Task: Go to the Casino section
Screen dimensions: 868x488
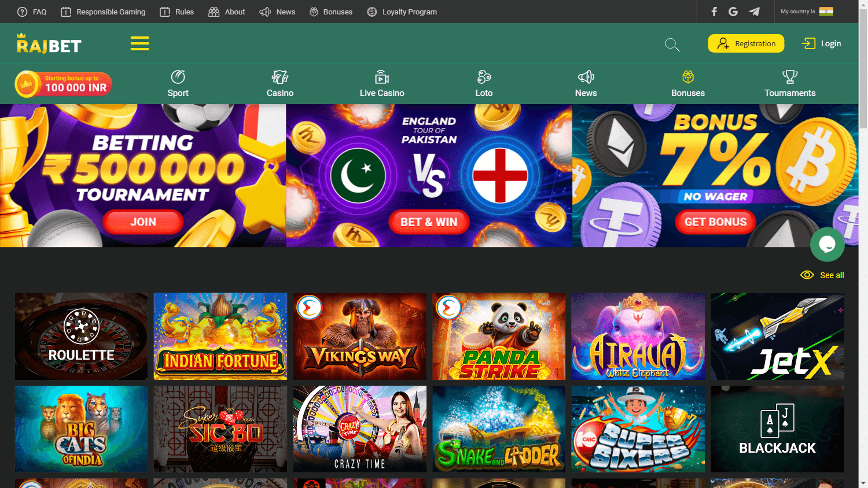Action: 280,84
